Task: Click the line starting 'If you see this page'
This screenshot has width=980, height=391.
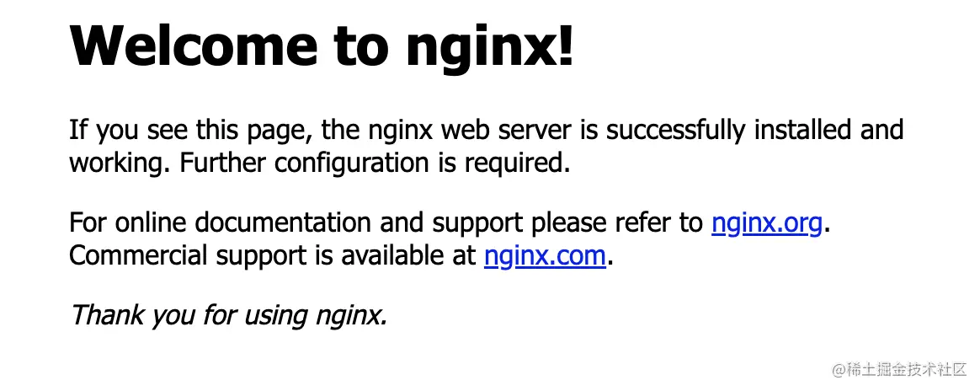Action: pyautogui.click(x=487, y=131)
